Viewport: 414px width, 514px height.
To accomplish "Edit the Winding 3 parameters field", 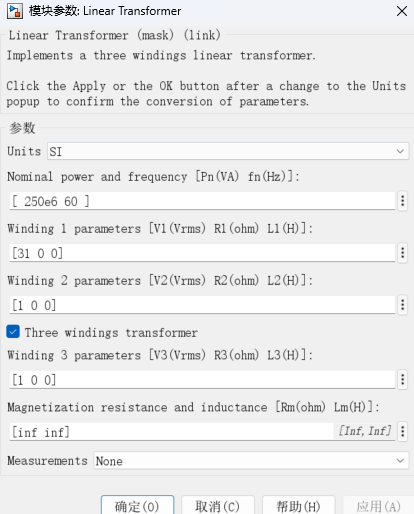I will pyautogui.click(x=202, y=380).
